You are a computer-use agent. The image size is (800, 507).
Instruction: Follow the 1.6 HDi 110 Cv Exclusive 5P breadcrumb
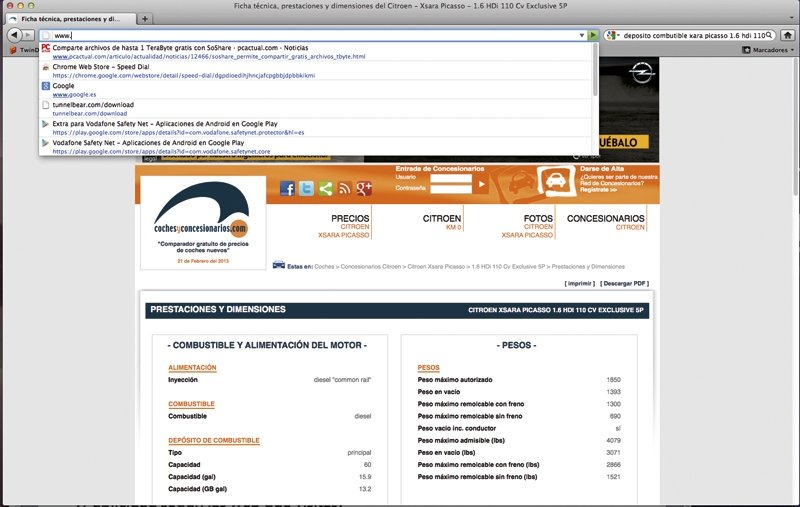(508, 267)
